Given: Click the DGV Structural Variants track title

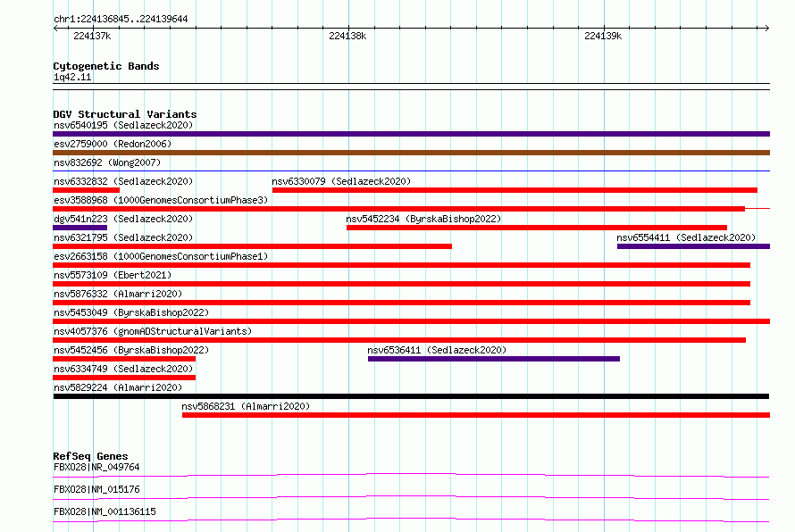Looking at the screenshot, I should pos(125,114).
